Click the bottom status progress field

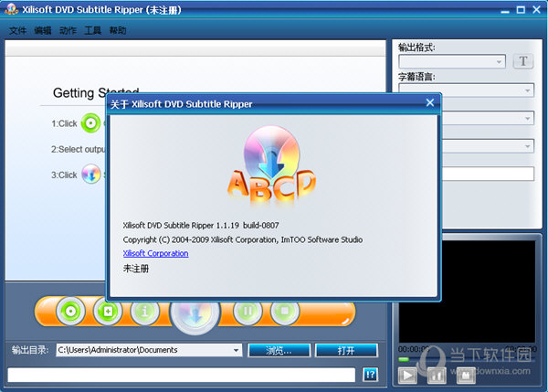tap(182, 376)
